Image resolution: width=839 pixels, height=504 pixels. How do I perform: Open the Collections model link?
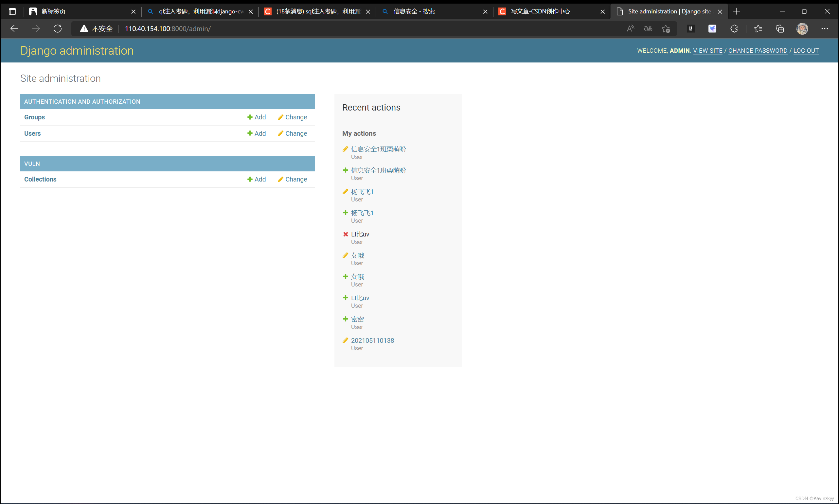tap(40, 179)
